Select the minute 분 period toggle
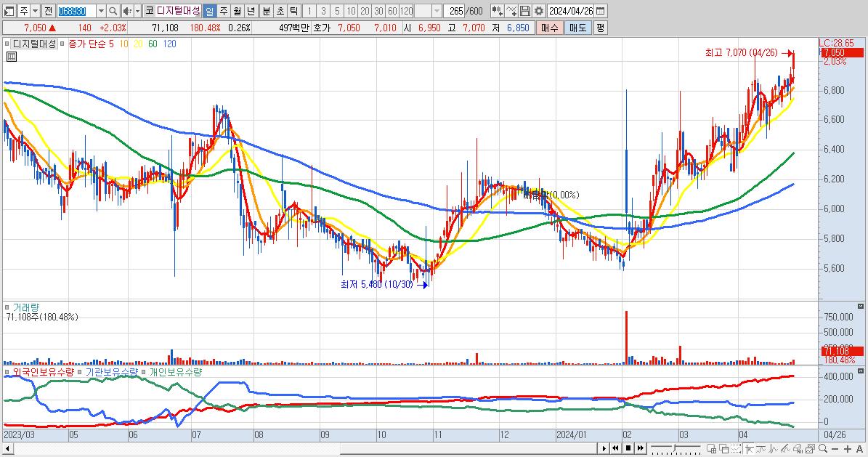Viewport: 868px width, 457px height. point(267,11)
